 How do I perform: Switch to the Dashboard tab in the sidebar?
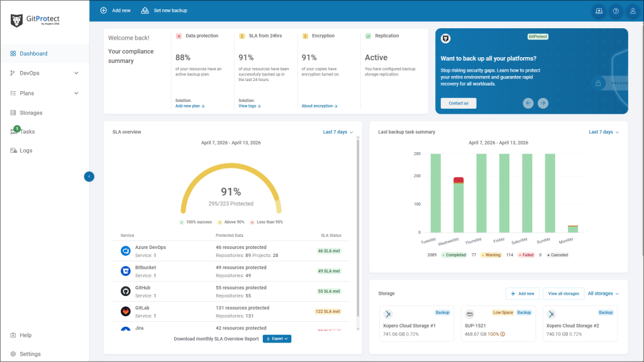pyautogui.click(x=33, y=53)
